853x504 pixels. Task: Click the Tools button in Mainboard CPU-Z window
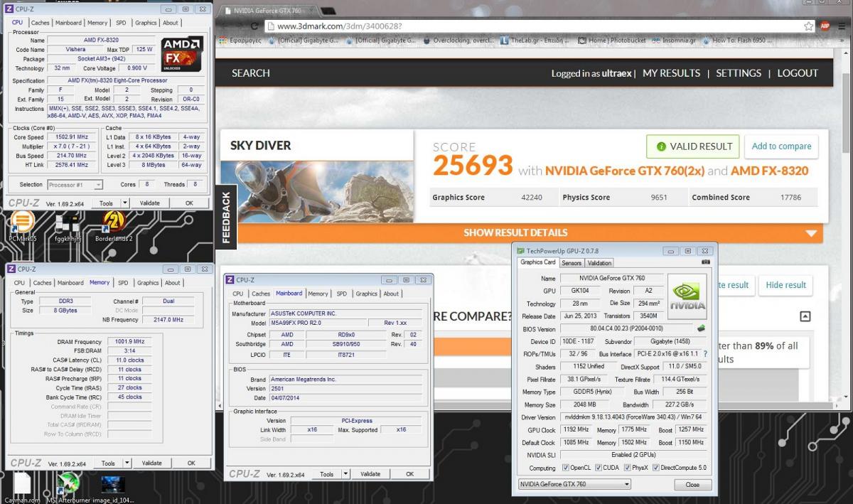[326, 474]
